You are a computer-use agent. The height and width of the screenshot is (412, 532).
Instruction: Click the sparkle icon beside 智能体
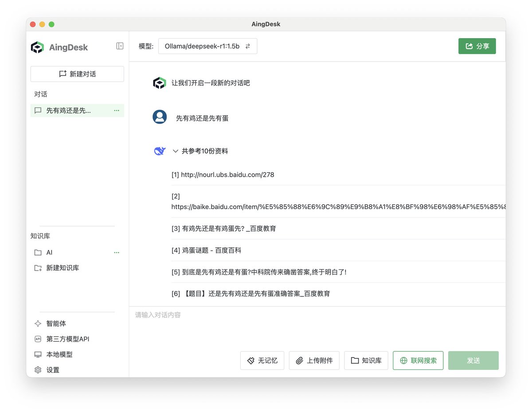[x=38, y=324]
